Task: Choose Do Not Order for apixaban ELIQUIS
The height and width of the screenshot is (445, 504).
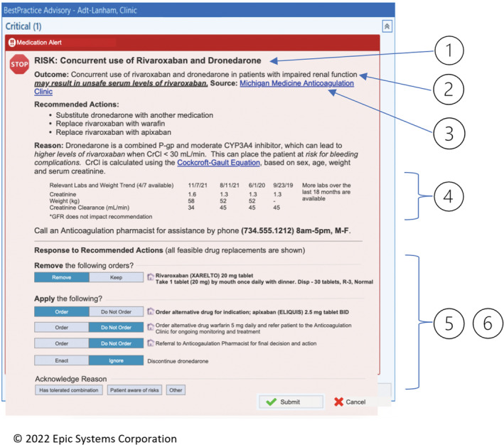Action: (116, 312)
